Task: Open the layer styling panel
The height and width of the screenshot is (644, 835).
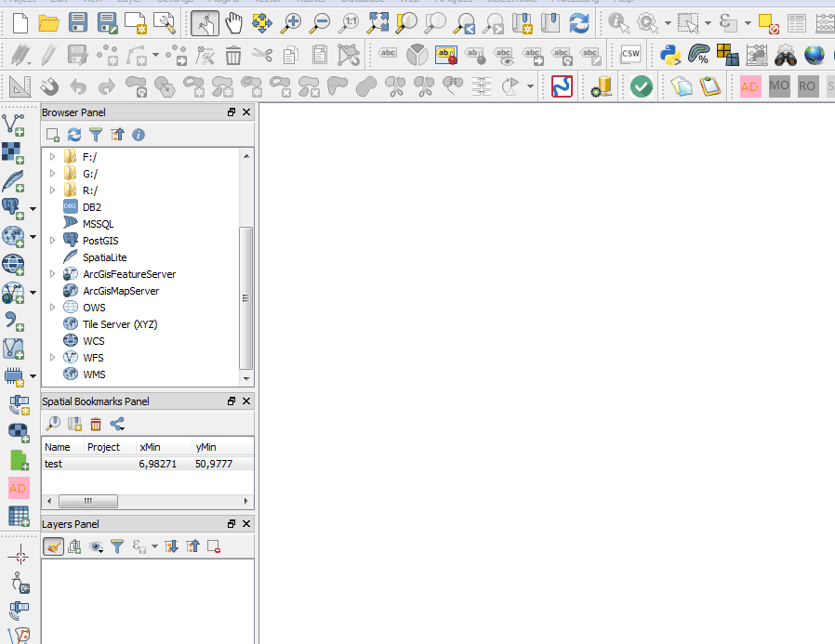Action: tap(53, 546)
